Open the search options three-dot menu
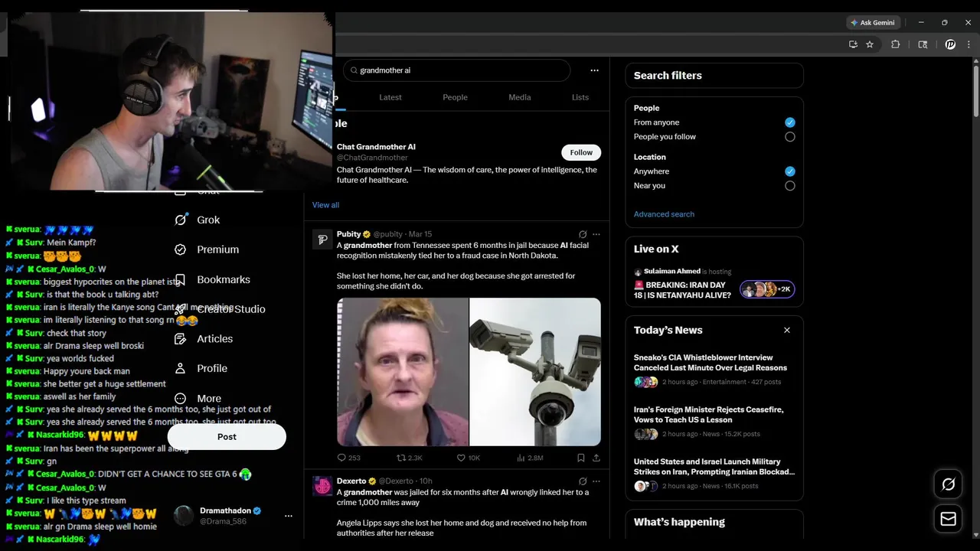 click(x=594, y=70)
